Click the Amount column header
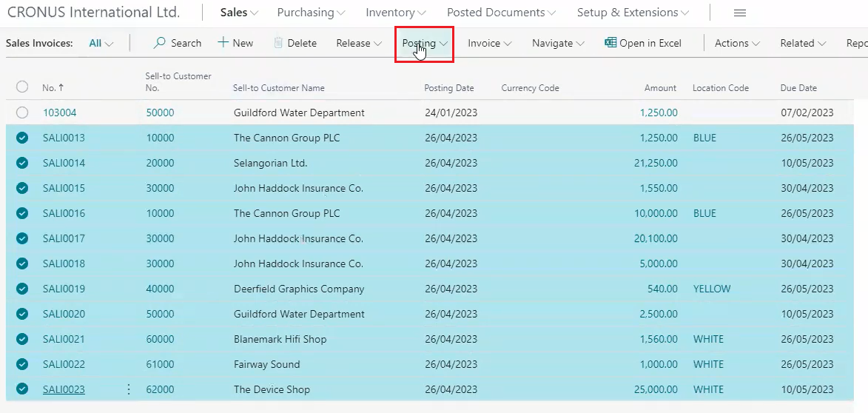This screenshot has width=868, height=413. pos(660,88)
